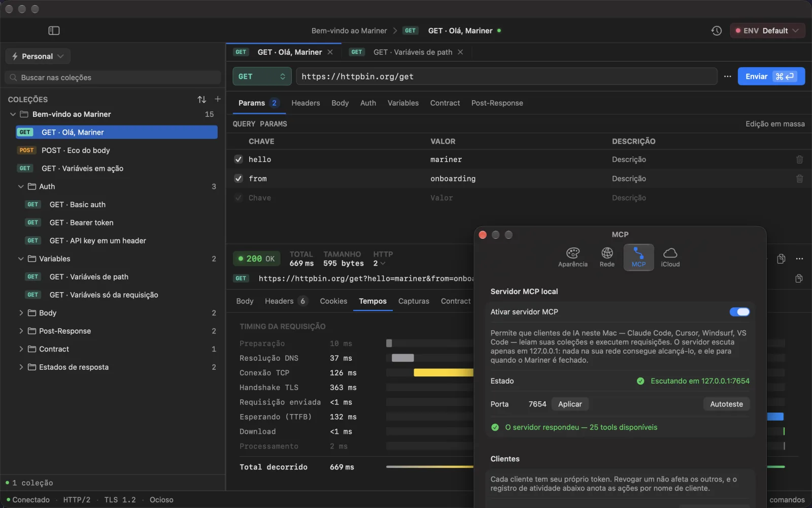
Task: Open the Rede settings pane
Action: [x=607, y=257]
